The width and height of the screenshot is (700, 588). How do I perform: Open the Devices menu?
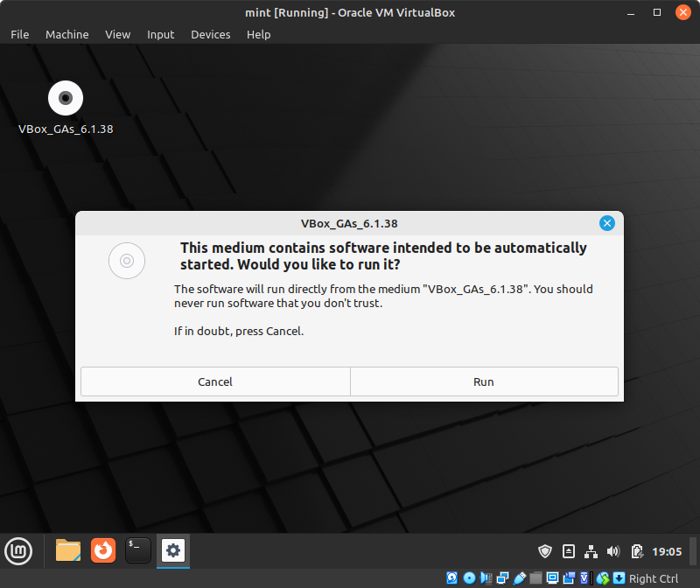pos(211,34)
